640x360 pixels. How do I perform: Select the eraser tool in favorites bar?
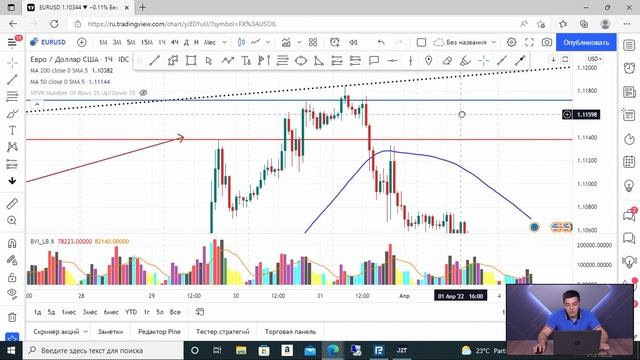[447, 61]
